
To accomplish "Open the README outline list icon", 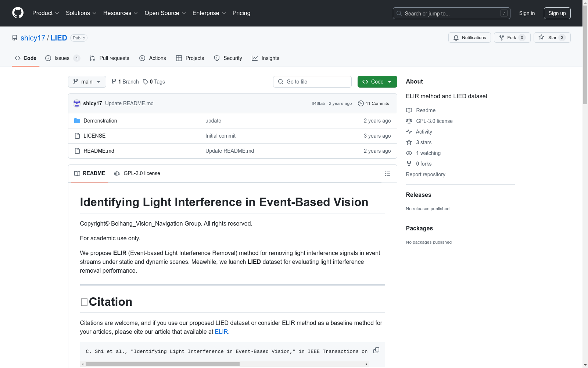I will tap(388, 174).
